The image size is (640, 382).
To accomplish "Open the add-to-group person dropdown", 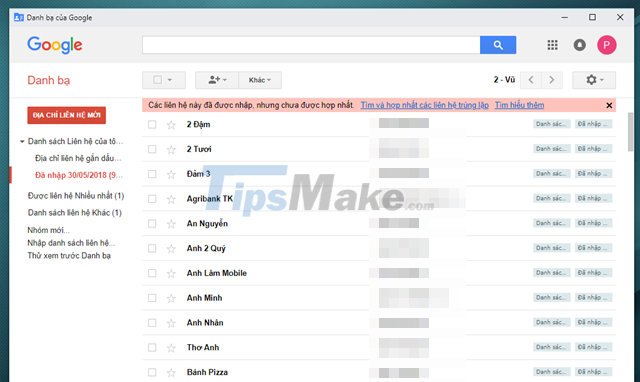I will point(217,80).
